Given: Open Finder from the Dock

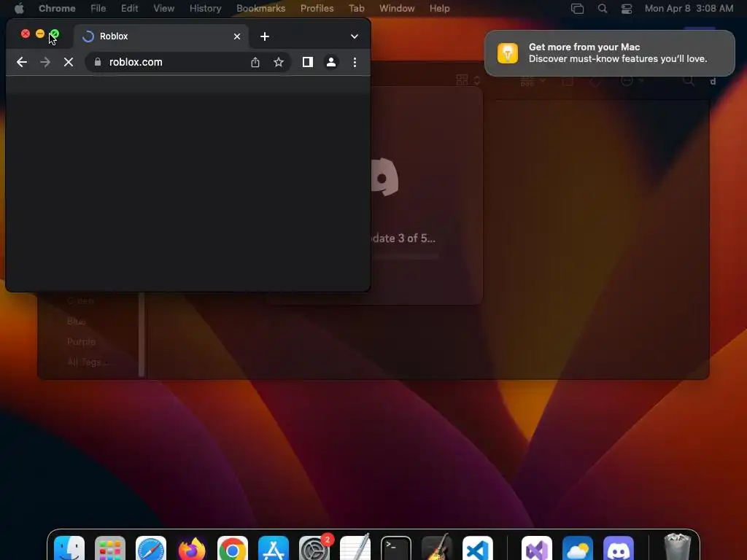Looking at the screenshot, I should tap(69, 548).
